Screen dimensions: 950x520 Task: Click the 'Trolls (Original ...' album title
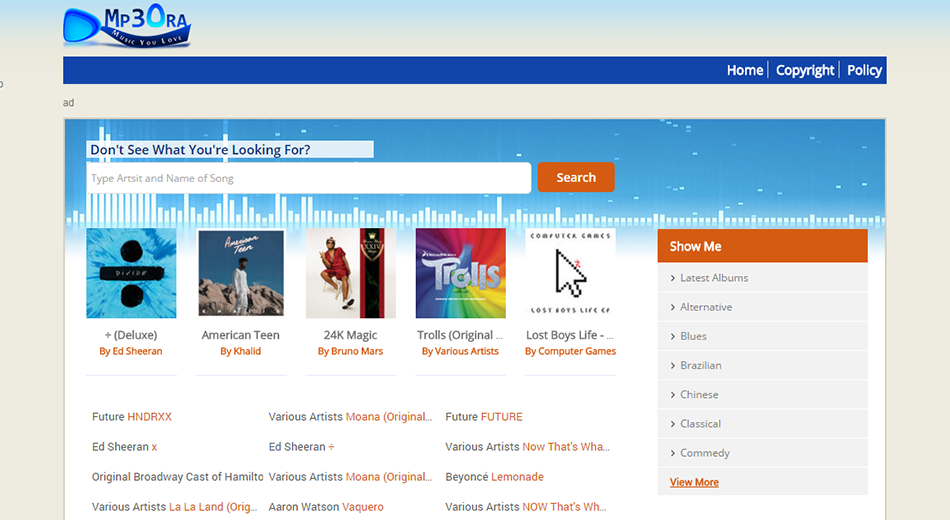pyautogui.click(x=460, y=335)
